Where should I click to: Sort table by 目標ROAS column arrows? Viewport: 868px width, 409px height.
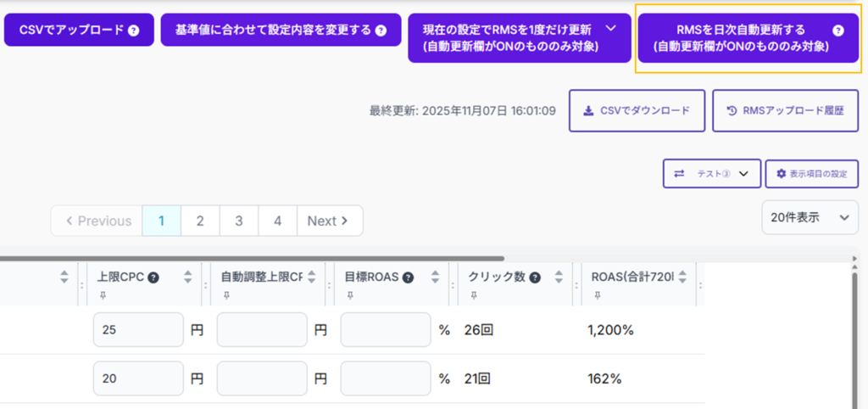[x=437, y=277]
